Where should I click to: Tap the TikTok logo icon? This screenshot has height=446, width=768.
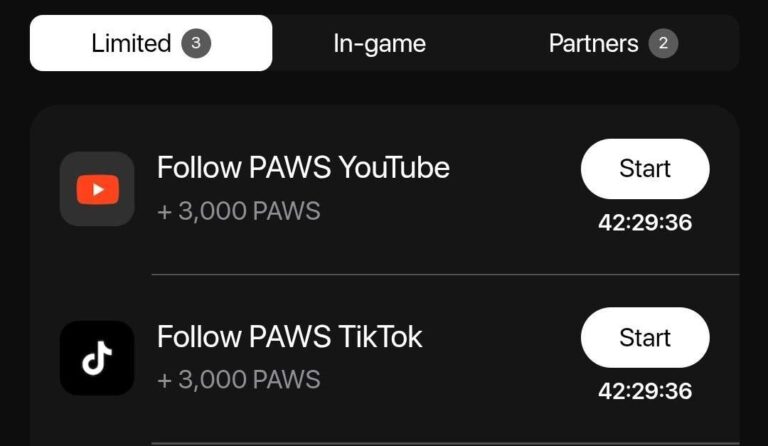[97, 358]
